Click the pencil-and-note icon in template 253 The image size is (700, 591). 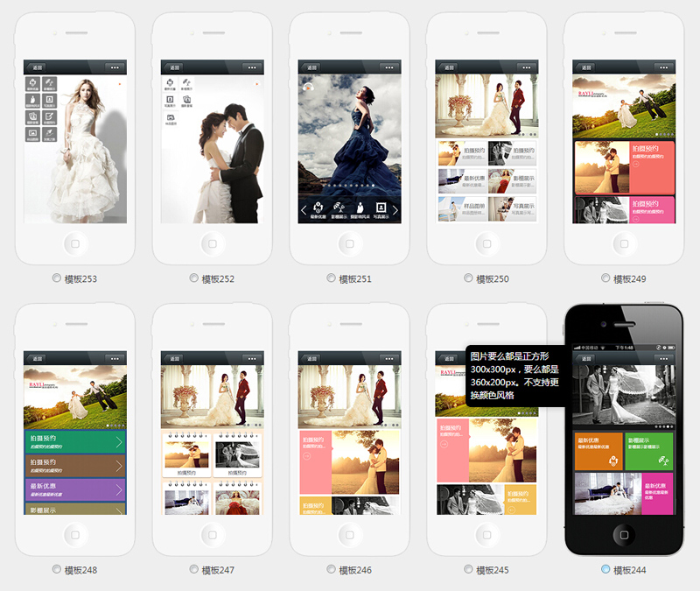click(x=50, y=116)
